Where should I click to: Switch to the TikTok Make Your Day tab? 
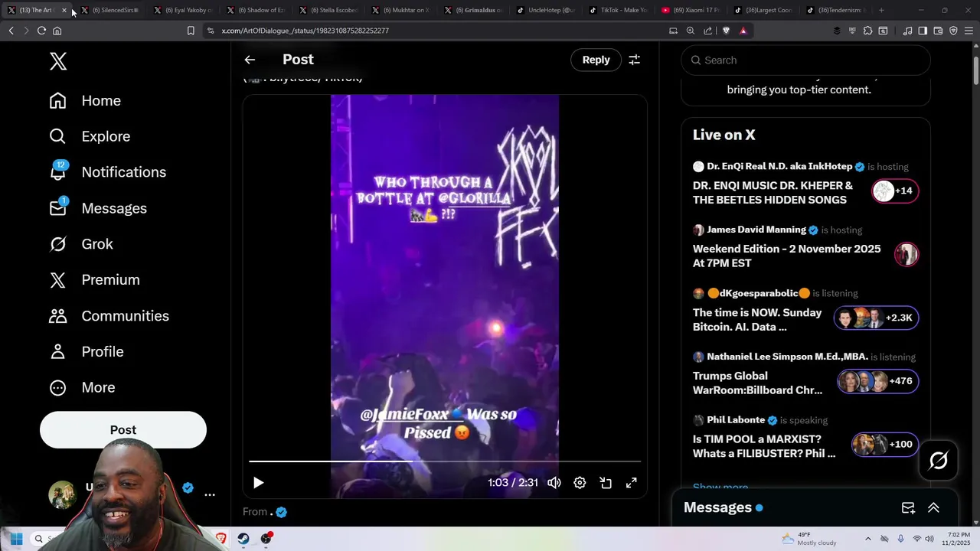click(620, 11)
